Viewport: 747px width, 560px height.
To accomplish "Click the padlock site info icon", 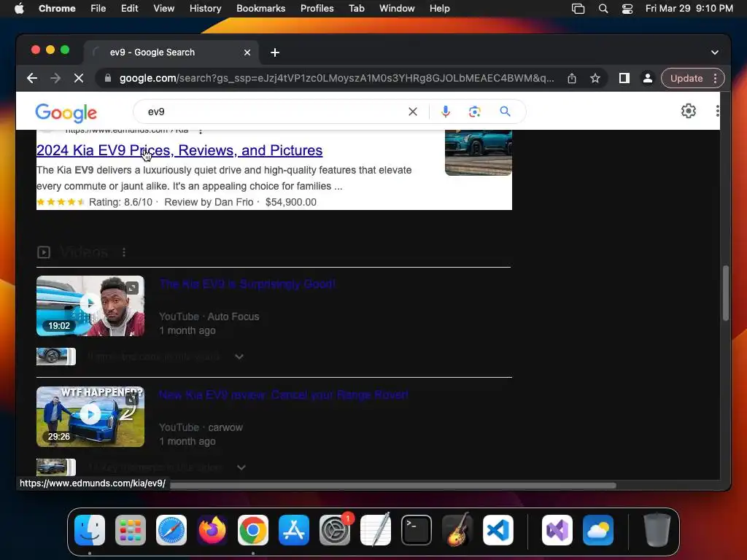I will (x=108, y=78).
